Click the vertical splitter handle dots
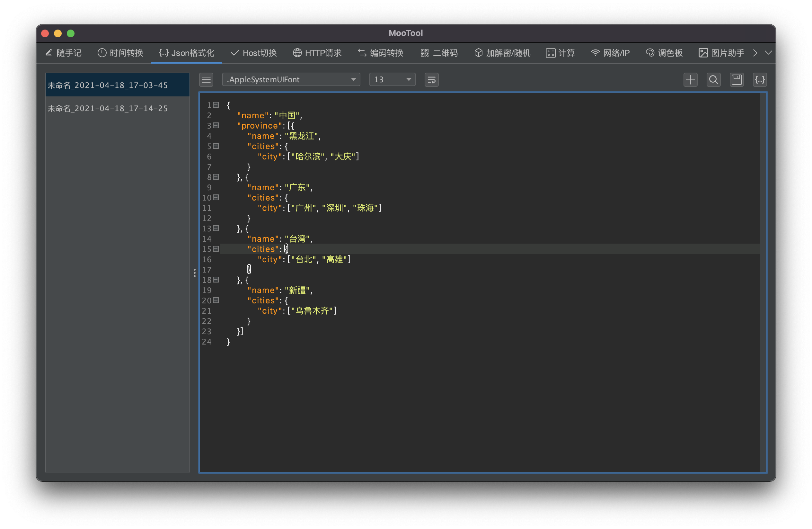The width and height of the screenshot is (812, 529). click(x=194, y=273)
